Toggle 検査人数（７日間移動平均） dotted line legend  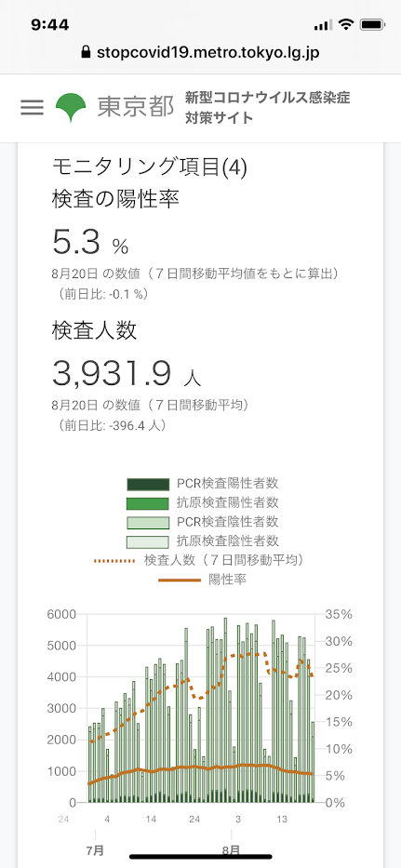point(199,560)
